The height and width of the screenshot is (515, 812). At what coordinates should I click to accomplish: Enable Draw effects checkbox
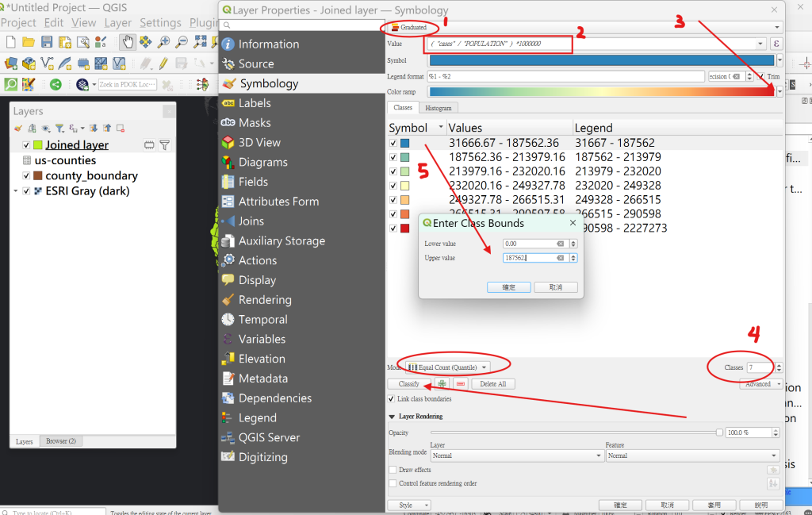(393, 470)
